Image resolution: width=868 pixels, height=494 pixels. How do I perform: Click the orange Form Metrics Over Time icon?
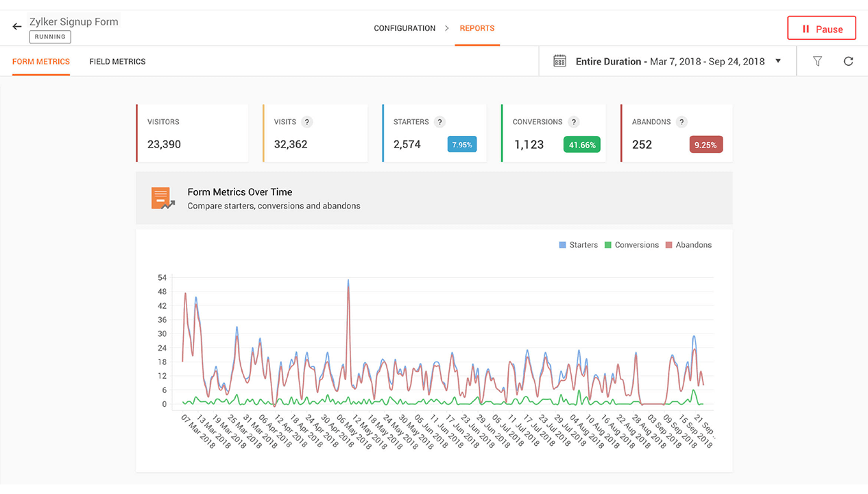(162, 198)
